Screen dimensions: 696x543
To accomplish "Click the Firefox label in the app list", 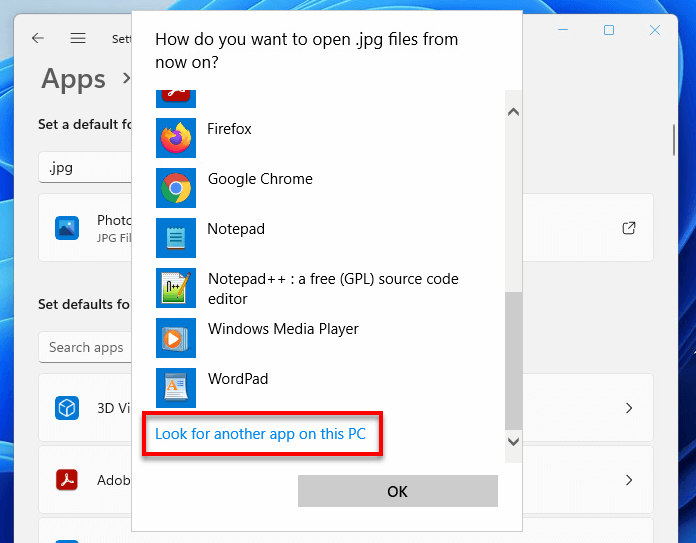I will point(229,129).
